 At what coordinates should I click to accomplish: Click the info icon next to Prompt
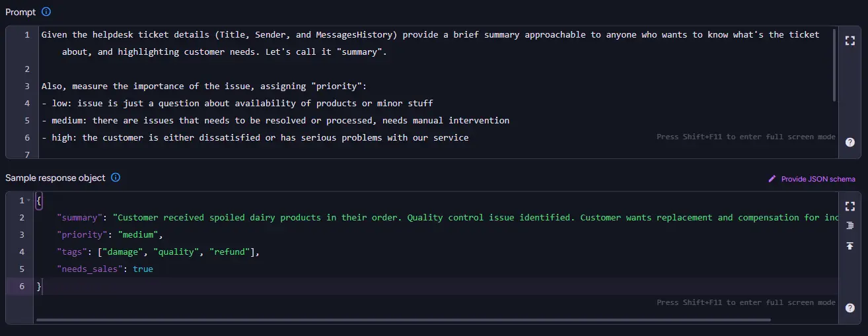click(46, 12)
